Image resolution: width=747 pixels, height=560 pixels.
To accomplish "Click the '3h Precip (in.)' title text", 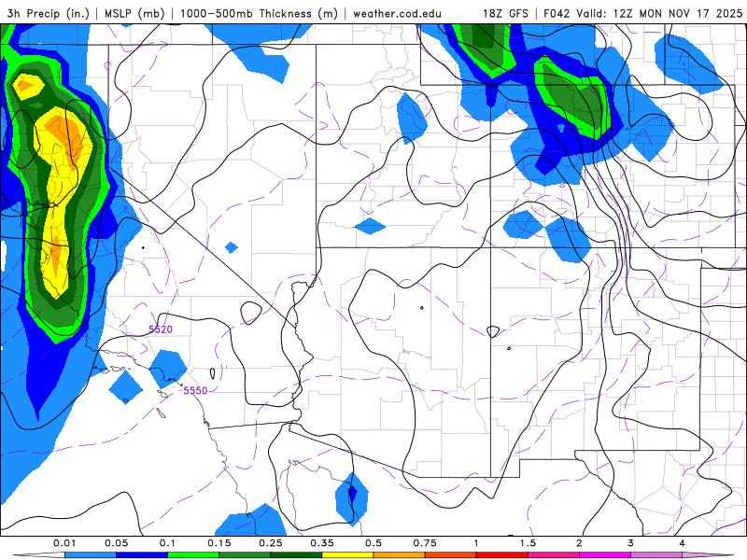I will 49,14.
